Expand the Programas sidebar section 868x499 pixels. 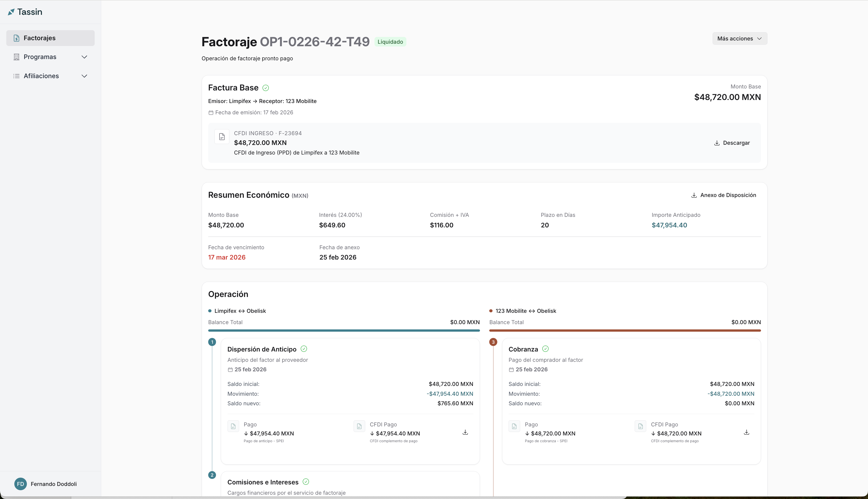[x=84, y=57]
